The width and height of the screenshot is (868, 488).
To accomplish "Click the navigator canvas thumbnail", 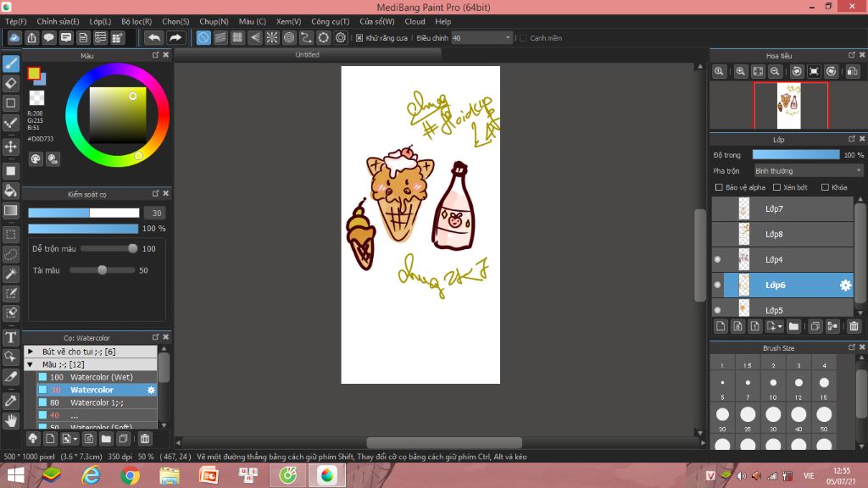I will tap(789, 105).
